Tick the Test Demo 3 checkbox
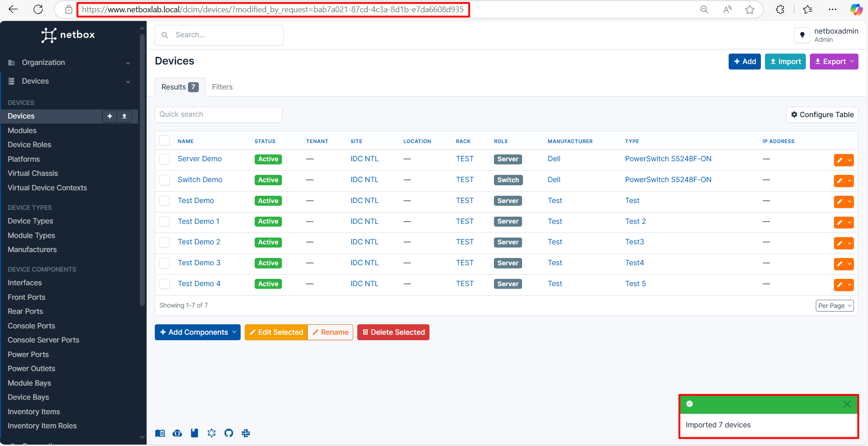 pos(165,263)
